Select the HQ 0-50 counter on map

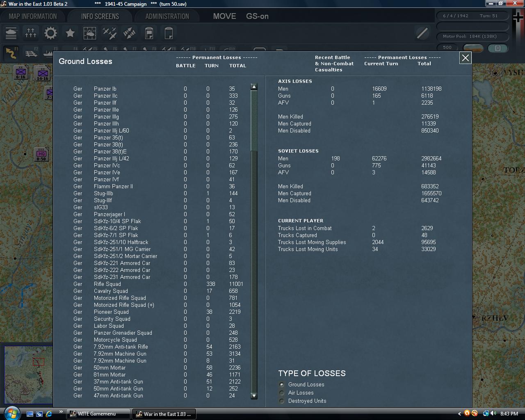(x=41, y=154)
